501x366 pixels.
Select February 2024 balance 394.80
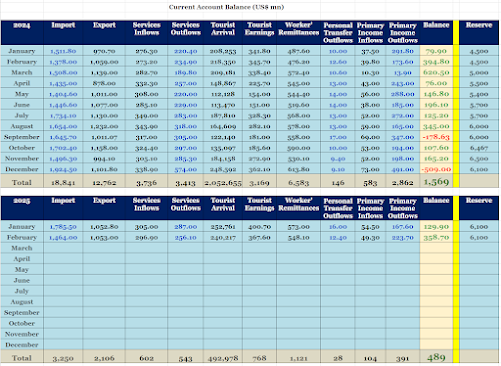coord(436,62)
